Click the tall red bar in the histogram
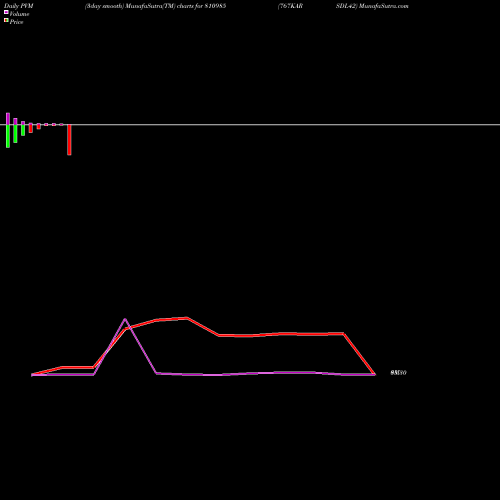Screen dimensions: 500x500 tap(69, 140)
